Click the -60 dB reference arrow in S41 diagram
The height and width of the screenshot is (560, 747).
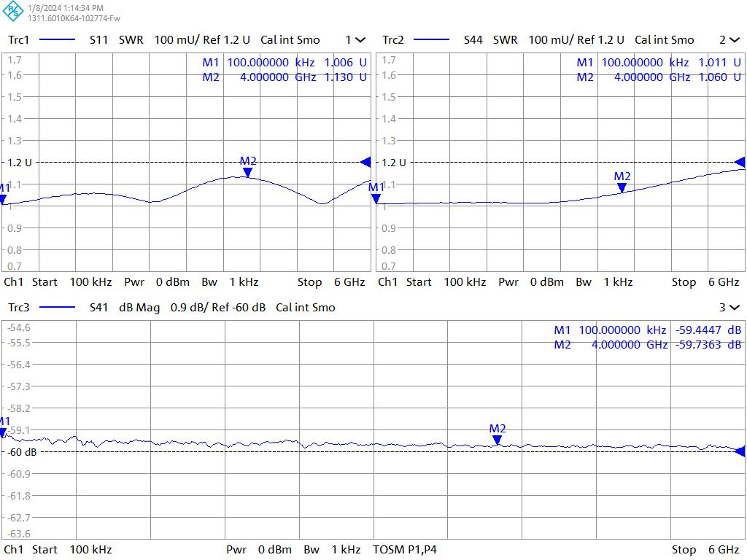(x=740, y=451)
